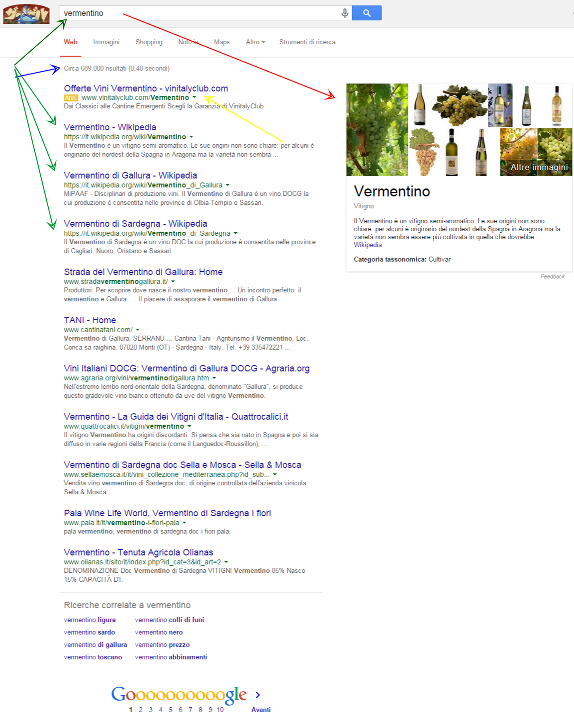
Task: Click the blue magnifier search button
Action: [x=367, y=13]
